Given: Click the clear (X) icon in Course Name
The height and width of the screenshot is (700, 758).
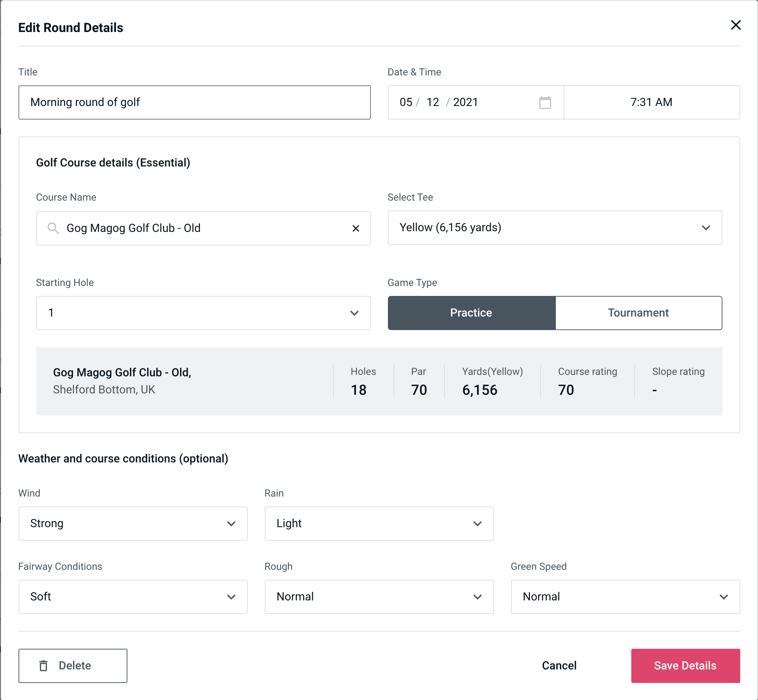Looking at the screenshot, I should [x=356, y=228].
